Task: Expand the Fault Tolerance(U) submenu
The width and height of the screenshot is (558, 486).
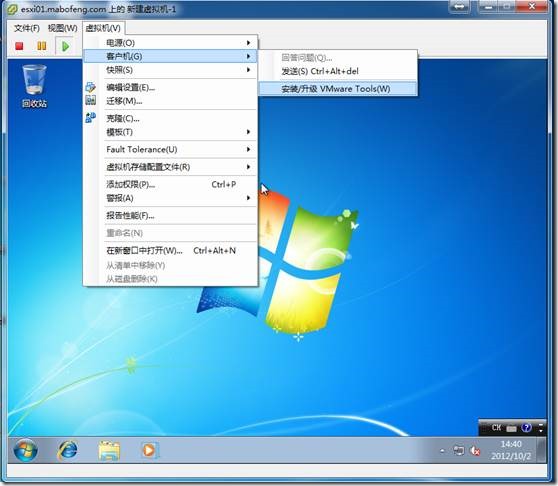Action: [170, 149]
